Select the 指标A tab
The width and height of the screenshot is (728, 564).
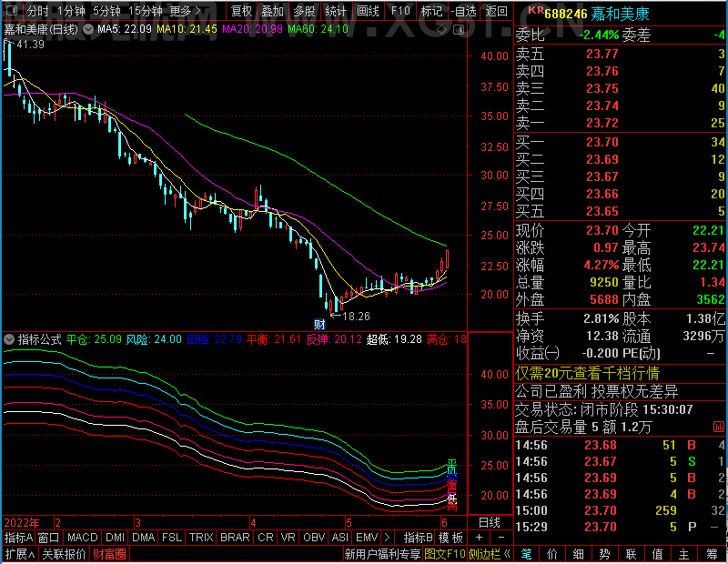coord(18,538)
